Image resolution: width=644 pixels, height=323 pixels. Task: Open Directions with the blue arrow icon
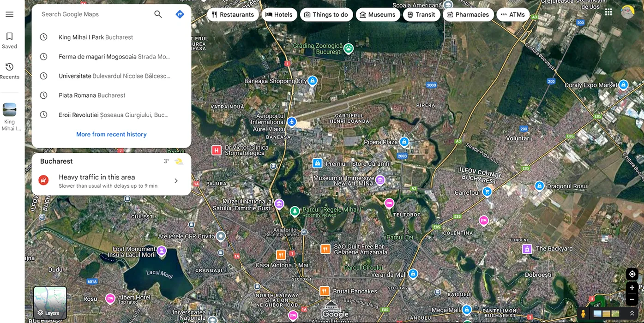(x=180, y=14)
